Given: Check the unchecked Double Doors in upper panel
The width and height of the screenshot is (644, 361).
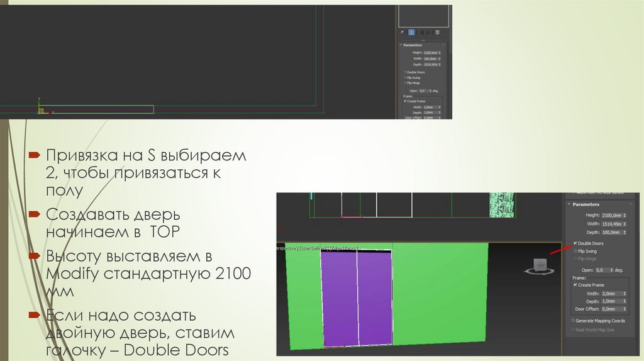Looking at the screenshot, I should (x=405, y=72).
